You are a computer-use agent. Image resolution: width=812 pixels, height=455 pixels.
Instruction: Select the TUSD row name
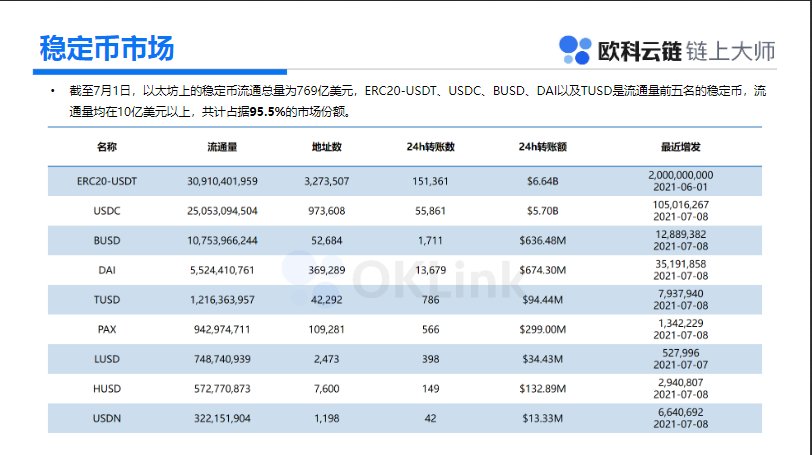coord(107,300)
